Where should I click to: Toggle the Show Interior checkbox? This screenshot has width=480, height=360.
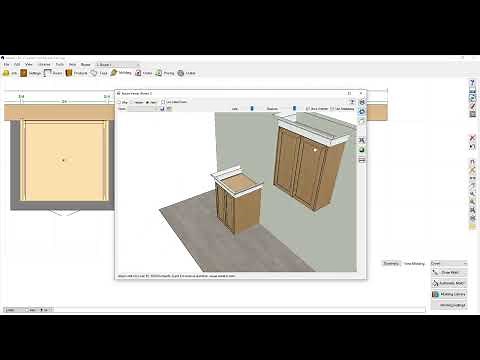pyautogui.click(x=308, y=109)
